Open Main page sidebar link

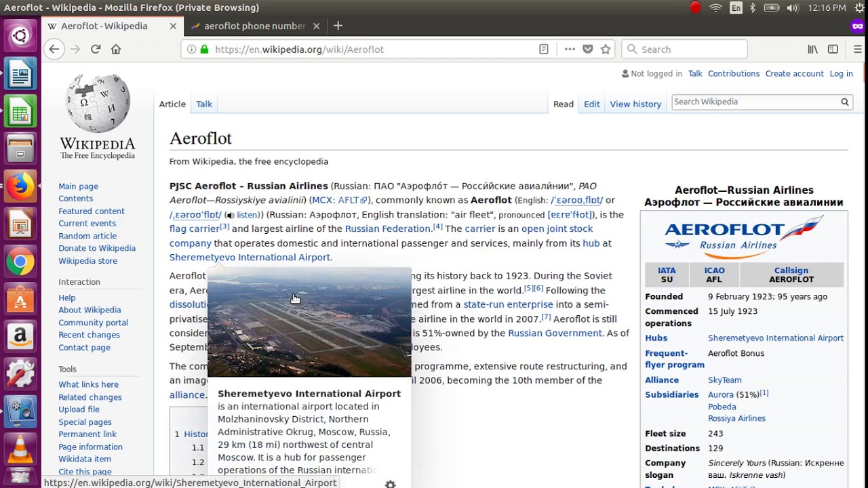click(x=78, y=186)
